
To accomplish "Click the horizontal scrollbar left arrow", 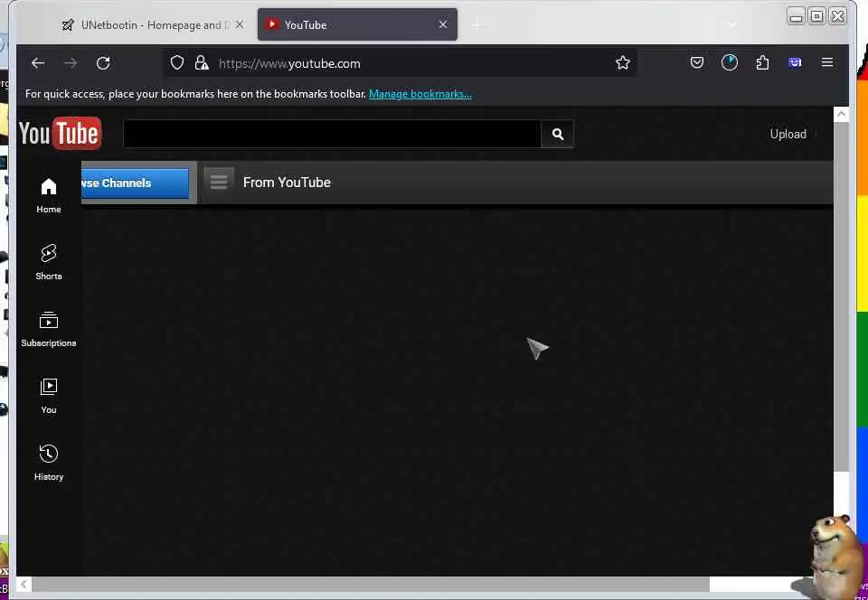I will click(24, 584).
